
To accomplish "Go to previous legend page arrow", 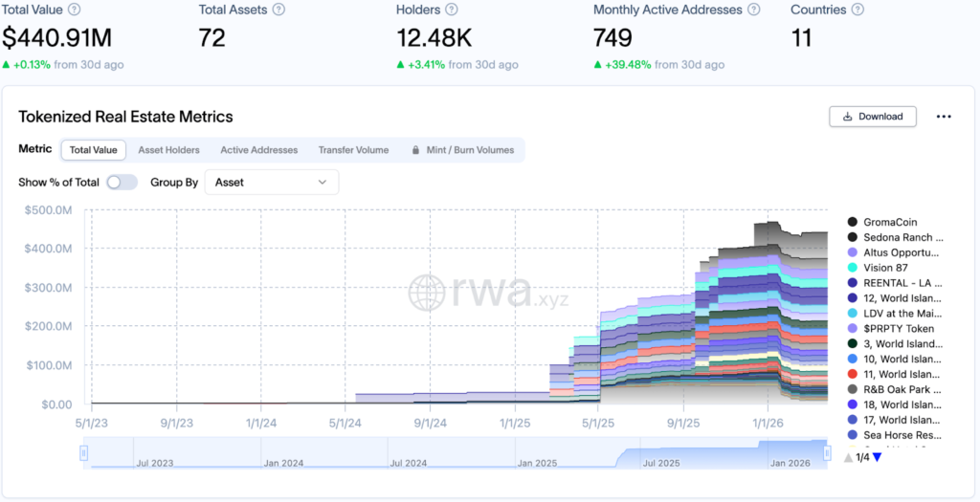I will [848, 458].
